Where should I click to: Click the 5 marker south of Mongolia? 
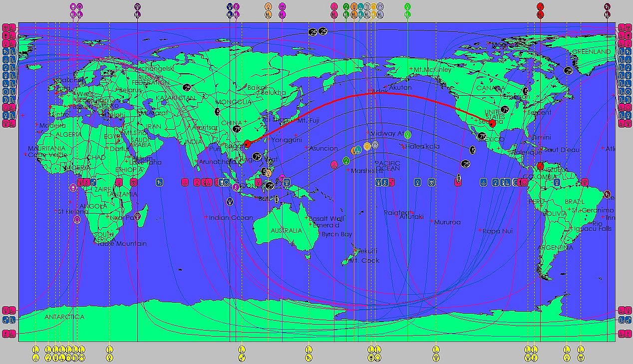coord(217,112)
